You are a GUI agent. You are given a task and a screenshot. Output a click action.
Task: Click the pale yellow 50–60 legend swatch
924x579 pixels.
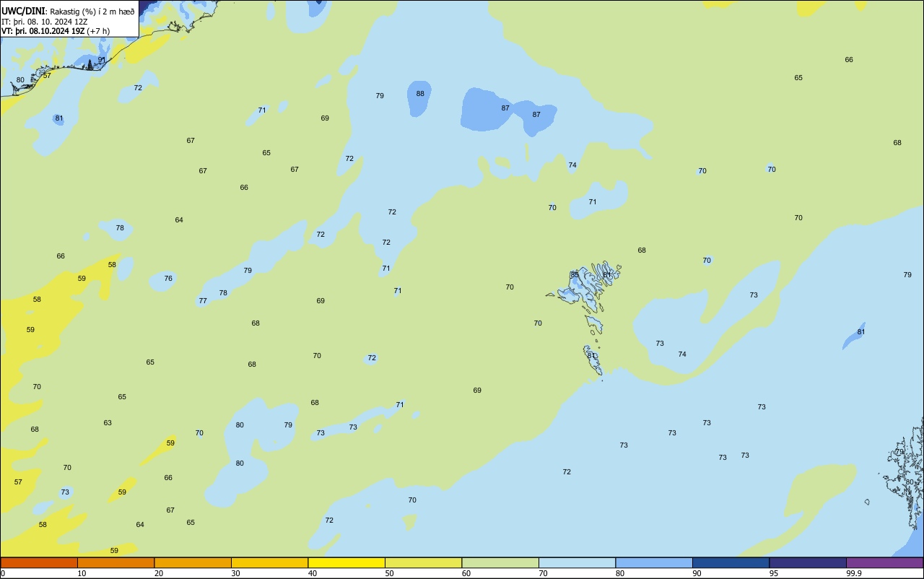click(x=423, y=563)
